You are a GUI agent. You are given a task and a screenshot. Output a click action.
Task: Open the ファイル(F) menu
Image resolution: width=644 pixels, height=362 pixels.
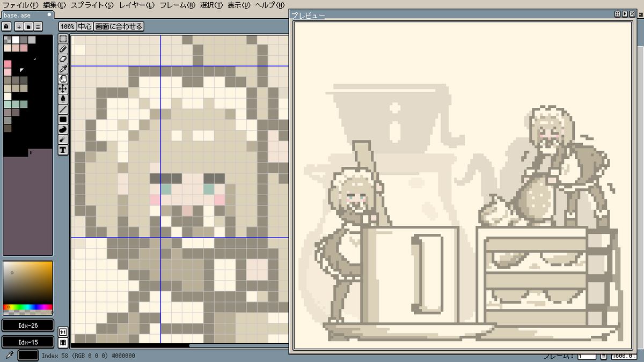(20, 5)
